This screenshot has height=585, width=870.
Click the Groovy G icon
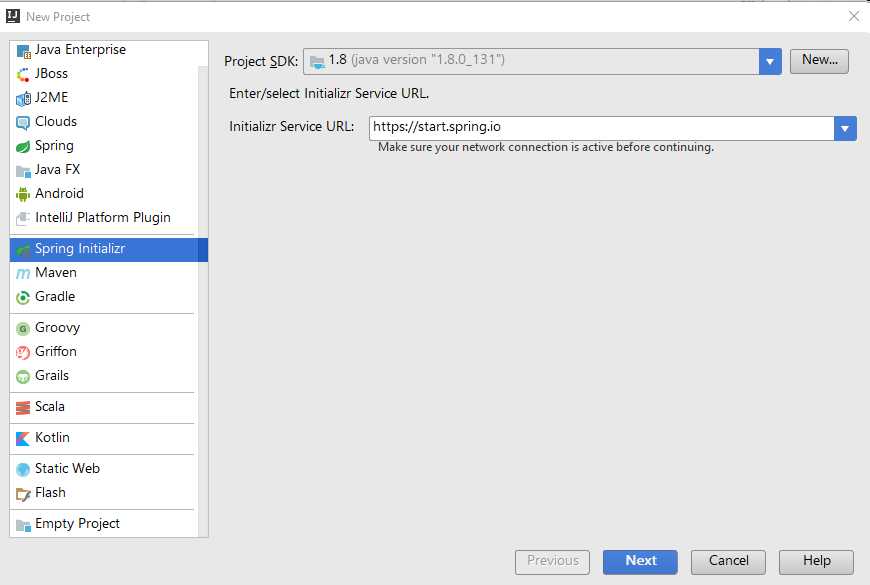(x=23, y=329)
